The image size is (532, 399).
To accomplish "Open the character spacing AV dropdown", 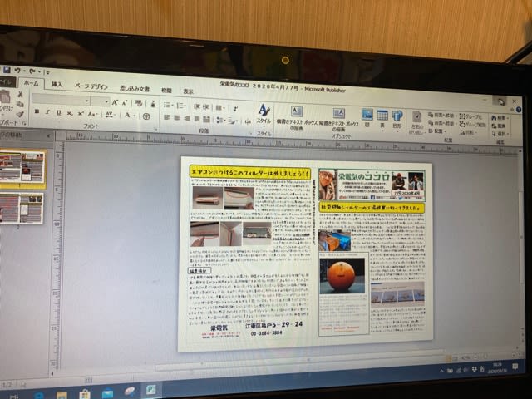I will [x=110, y=115].
